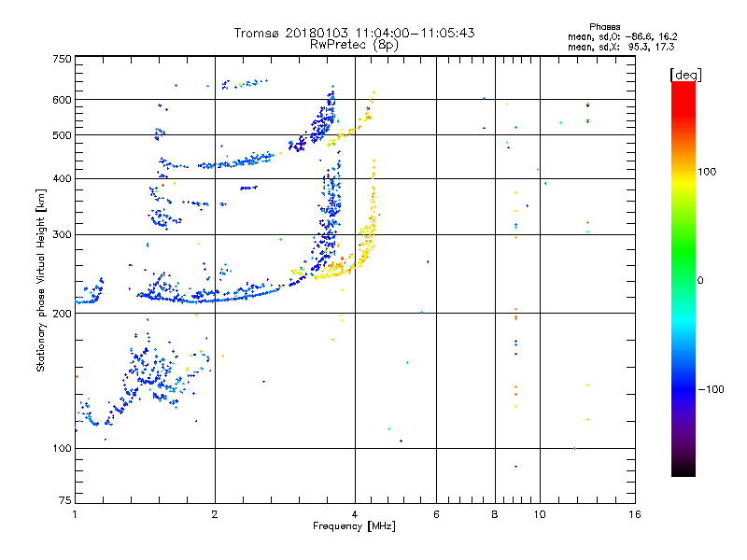This screenshot has height=560, width=747.
Task: Click the colorbar tick label '100'
Action: tap(707, 172)
